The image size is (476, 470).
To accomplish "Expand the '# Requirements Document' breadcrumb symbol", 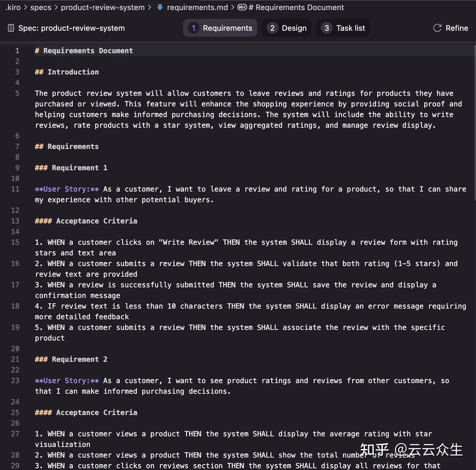I will pos(296,7).
